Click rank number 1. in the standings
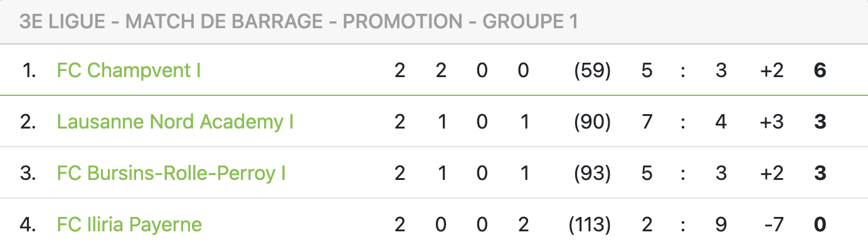The height and width of the screenshot is (247, 868). (29, 70)
